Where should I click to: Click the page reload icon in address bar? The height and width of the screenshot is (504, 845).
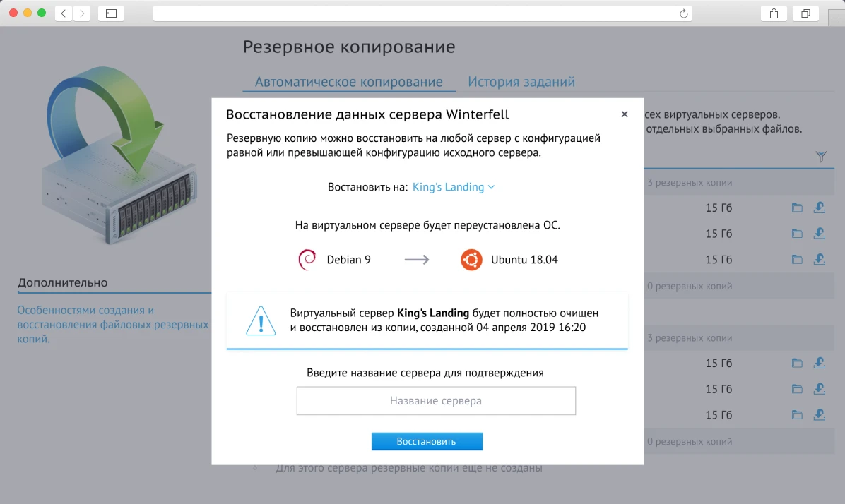pyautogui.click(x=682, y=12)
